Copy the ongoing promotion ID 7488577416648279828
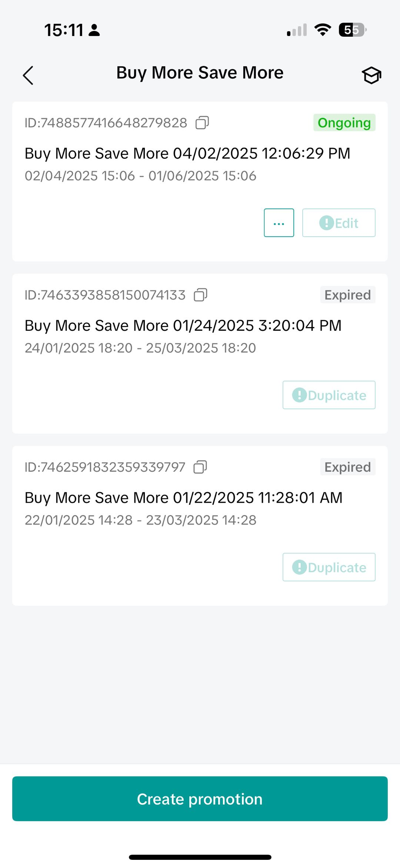 202,123
